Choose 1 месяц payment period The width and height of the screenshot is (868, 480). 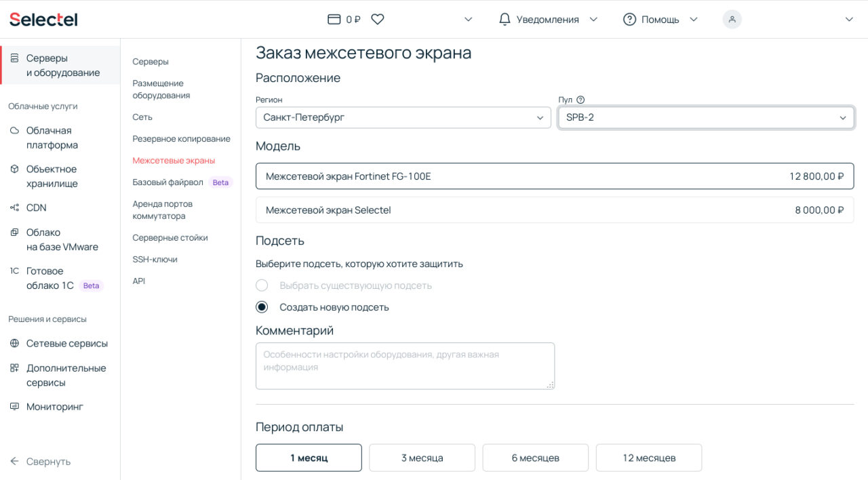309,458
